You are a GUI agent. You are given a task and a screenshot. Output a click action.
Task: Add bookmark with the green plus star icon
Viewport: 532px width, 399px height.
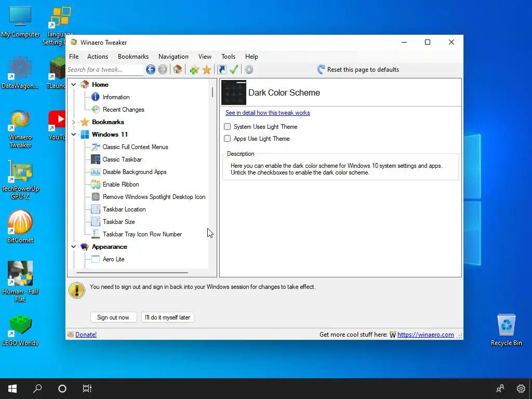pyautogui.click(x=194, y=70)
